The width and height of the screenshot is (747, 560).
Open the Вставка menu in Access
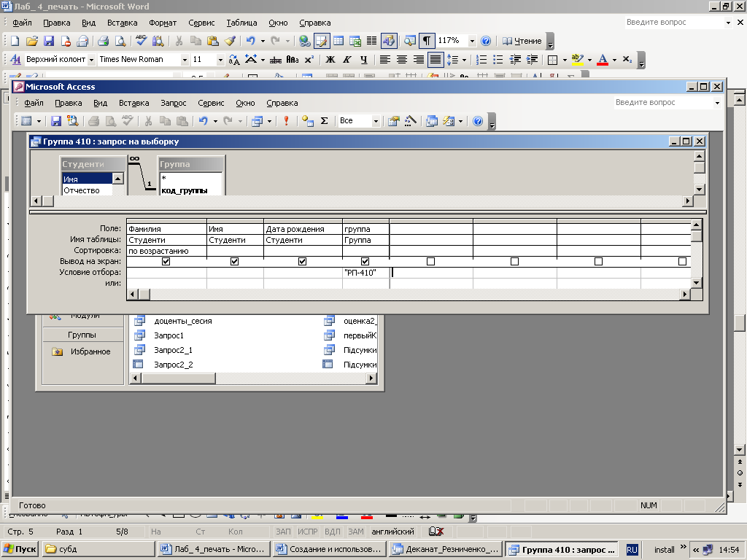[x=134, y=103]
